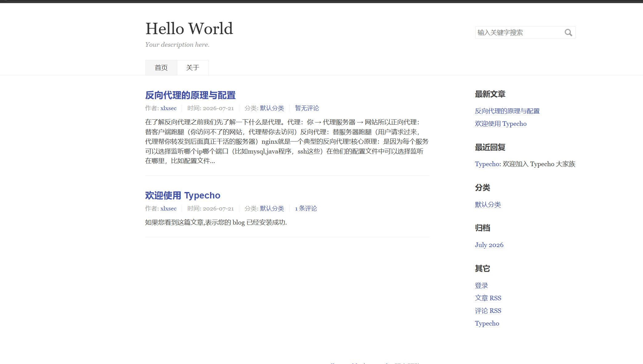Open sidebar recent post 欢迎使用 Typecho
The image size is (643, 364).
pyautogui.click(x=501, y=124)
